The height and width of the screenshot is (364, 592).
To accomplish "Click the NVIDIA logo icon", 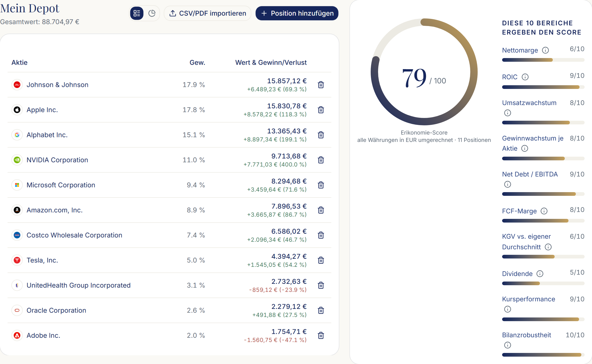I will pyautogui.click(x=17, y=160).
